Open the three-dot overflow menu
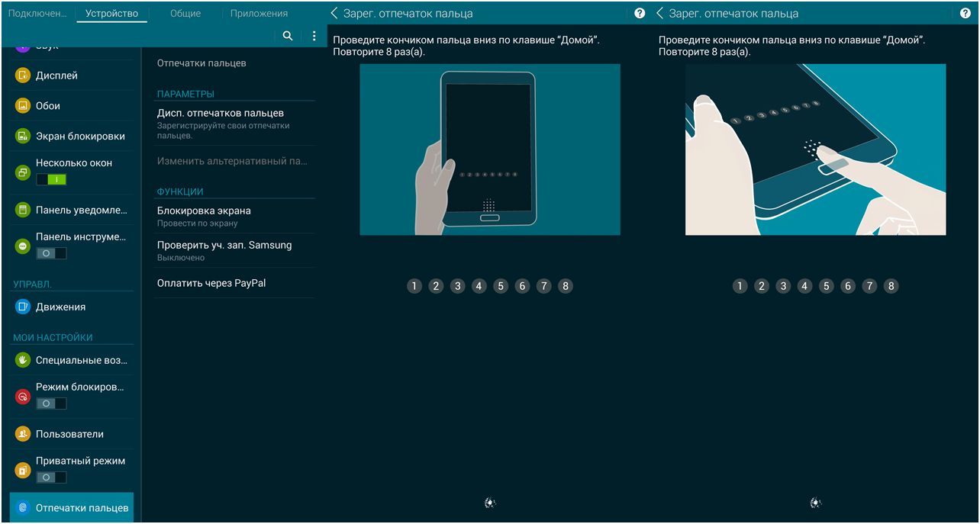Viewport: 980px width, 524px height. [314, 36]
